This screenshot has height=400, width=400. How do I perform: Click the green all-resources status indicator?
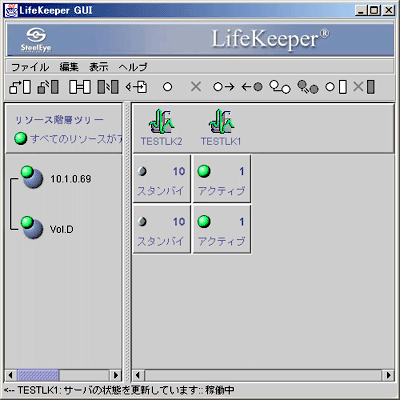pos(21,138)
